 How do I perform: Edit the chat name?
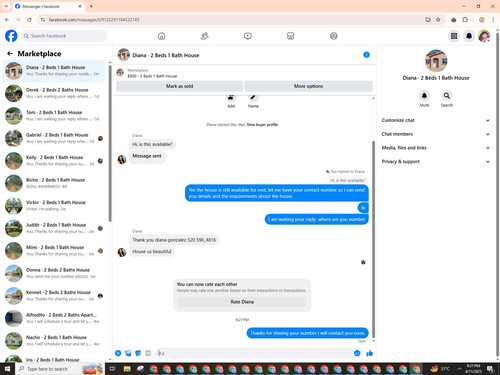253,98
